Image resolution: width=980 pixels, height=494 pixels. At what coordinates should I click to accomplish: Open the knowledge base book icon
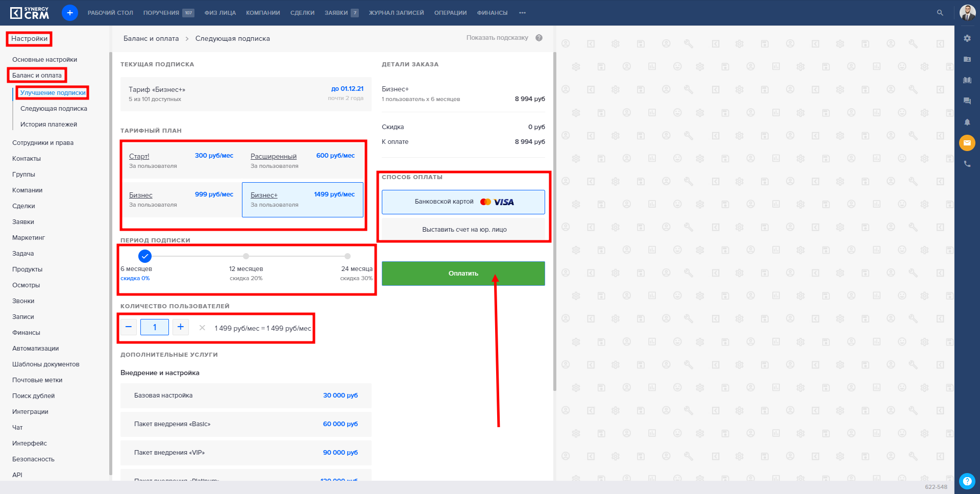[967, 80]
